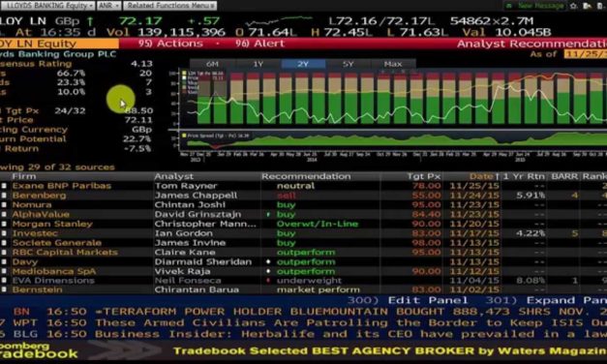Switch the chart to the 1Y range
Viewport: 607px width, 364px height.
click(258, 64)
